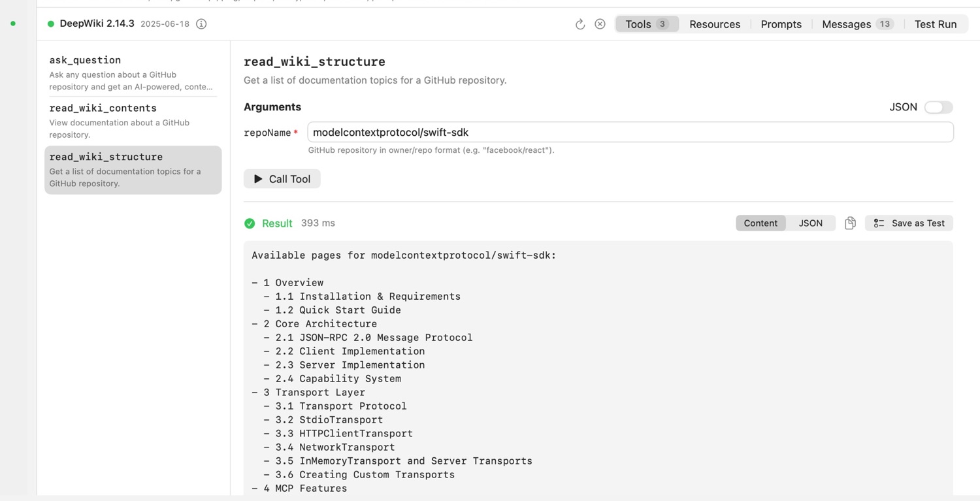Click the '3.2 StdioTransport' line
This screenshot has height=501, width=980.
tap(323, 420)
